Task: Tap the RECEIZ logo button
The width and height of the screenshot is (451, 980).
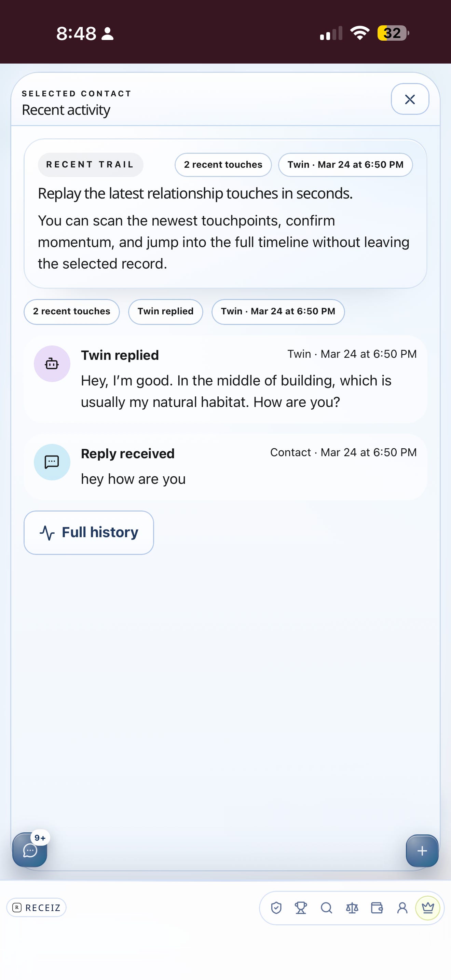Action: coord(37,908)
